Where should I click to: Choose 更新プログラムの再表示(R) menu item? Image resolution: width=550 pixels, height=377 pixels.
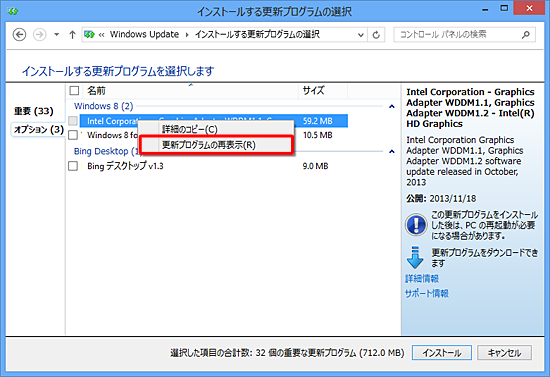(x=216, y=145)
